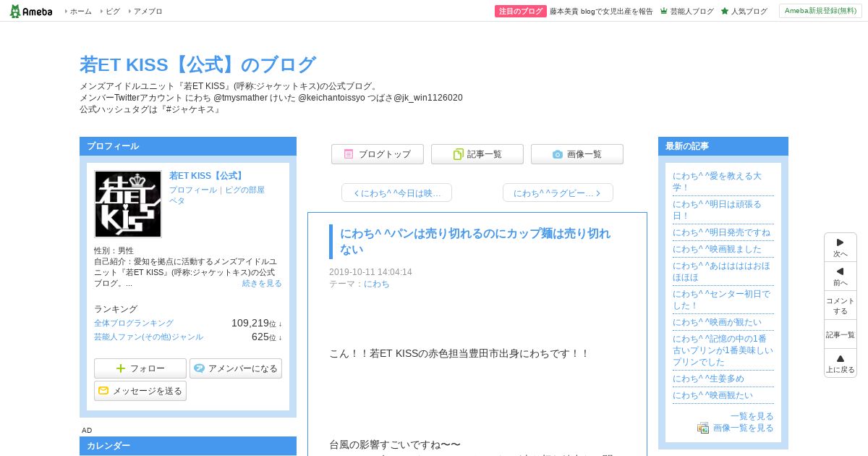This screenshot has height=456, width=868.
Task: Open テーマ にわち link
Action: (377, 284)
